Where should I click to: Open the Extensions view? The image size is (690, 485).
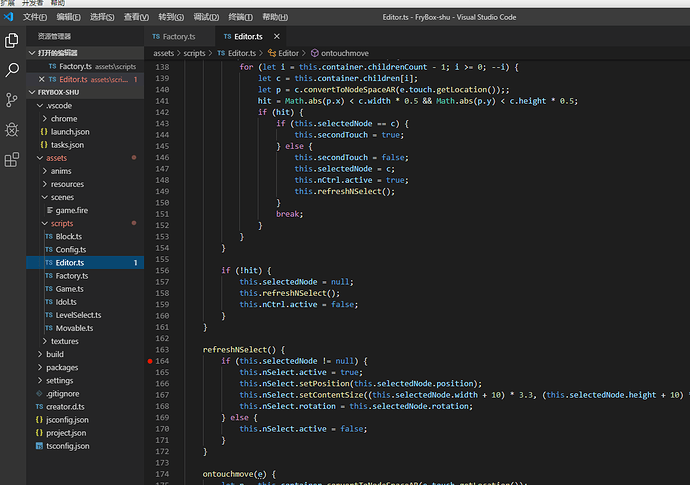tap(12, 160)
